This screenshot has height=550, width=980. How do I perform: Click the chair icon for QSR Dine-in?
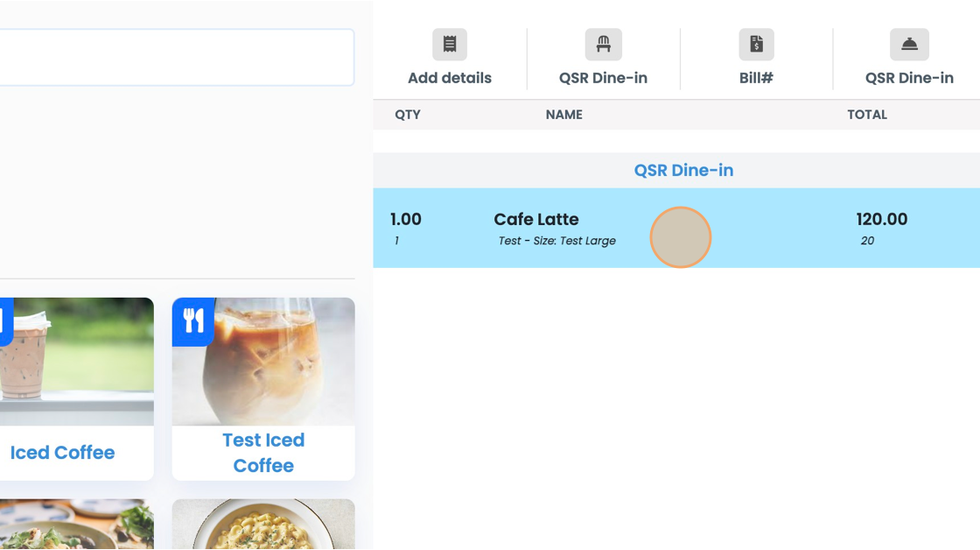603,45
